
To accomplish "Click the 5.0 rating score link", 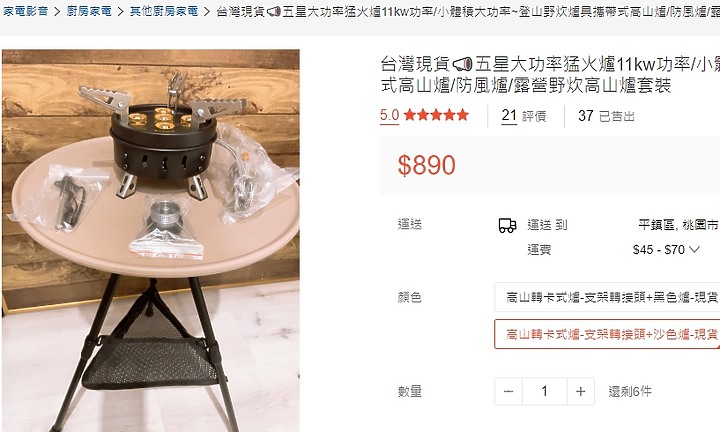I will coord(389,115).
